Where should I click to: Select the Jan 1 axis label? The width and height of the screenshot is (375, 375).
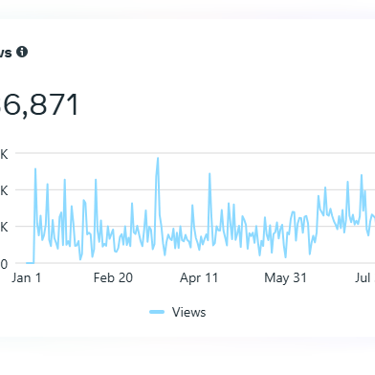click(26, 278)
